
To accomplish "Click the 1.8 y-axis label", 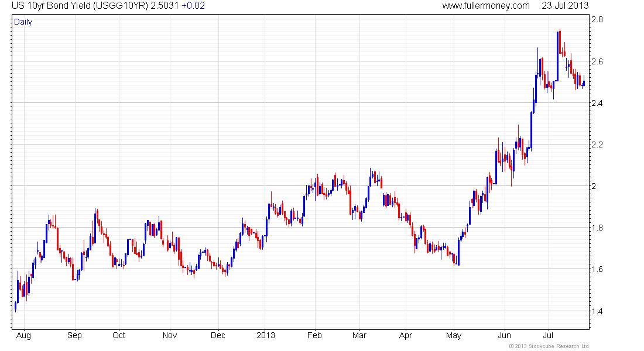I will point(597,228).
